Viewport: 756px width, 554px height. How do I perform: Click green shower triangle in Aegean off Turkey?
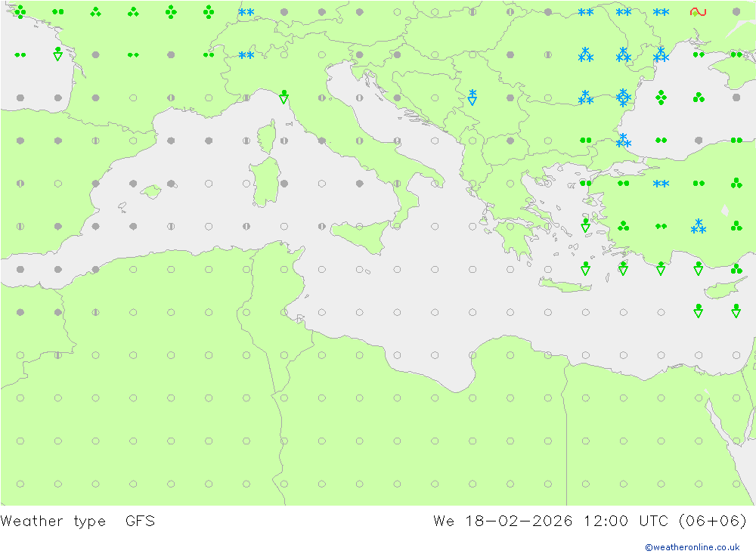[x=585, y=225]
